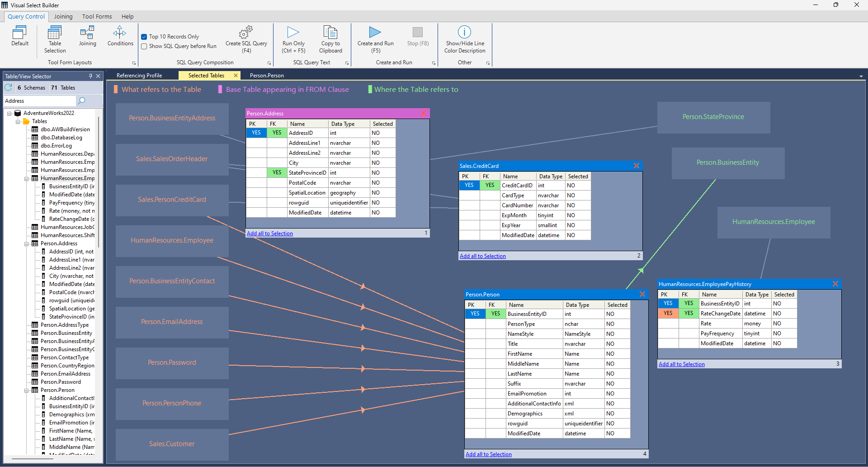This screenshot has height=467, width=868.
Task: Collapse the Person.Address tree node
Action: (27, 244)
